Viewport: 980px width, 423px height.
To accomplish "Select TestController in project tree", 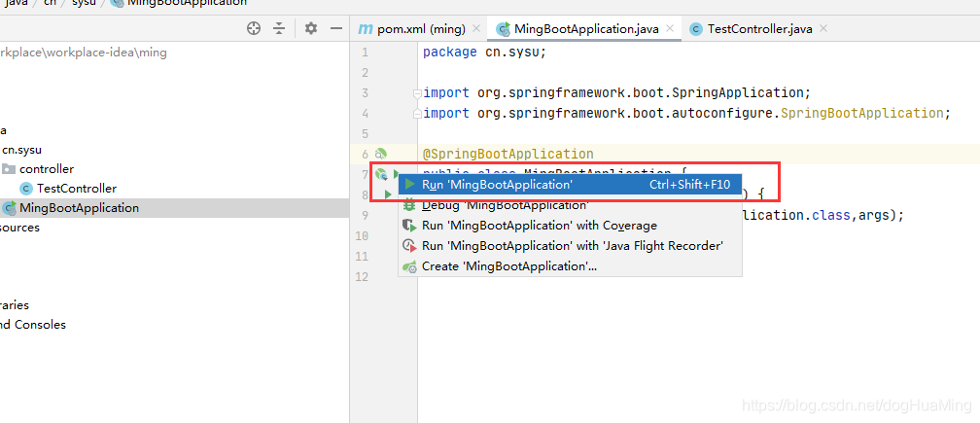I will coord(76,188).
